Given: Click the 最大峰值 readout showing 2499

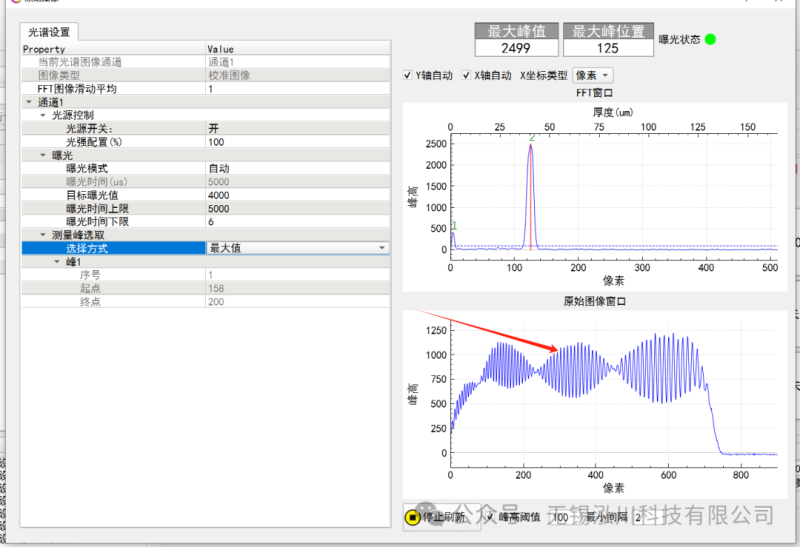Looking at the screenshot, I should click(516, 48).
